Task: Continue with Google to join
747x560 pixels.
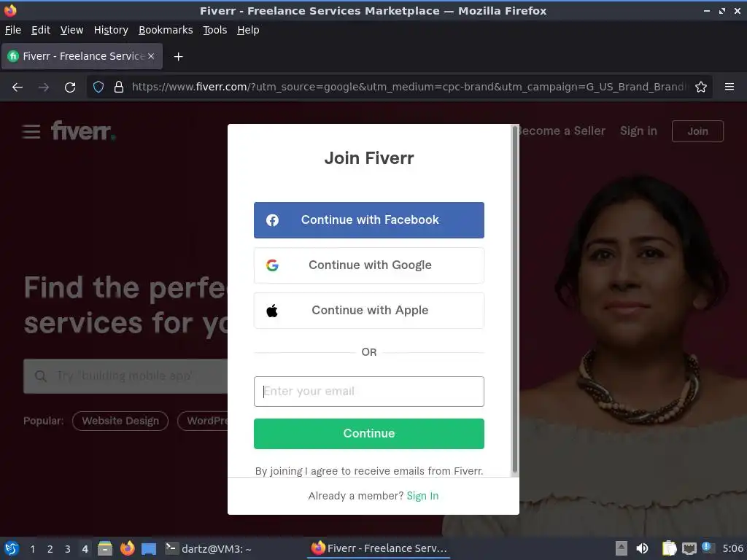Action: tap(368, 265)
